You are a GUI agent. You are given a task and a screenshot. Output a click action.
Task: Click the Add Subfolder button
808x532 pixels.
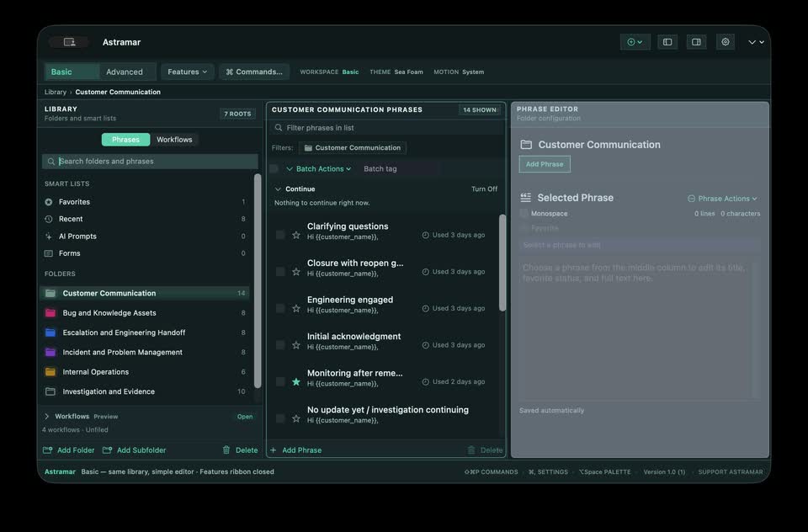[x=135, y=450]
